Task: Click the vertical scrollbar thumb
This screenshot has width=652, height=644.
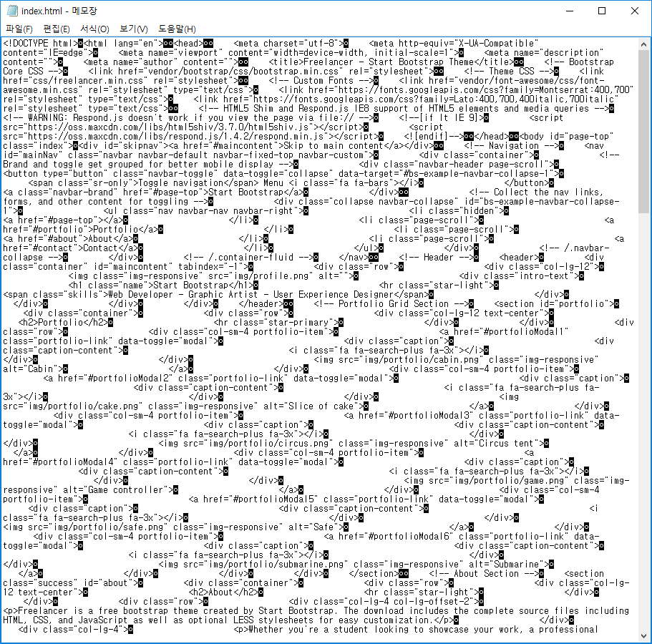Action: [643, 131]
